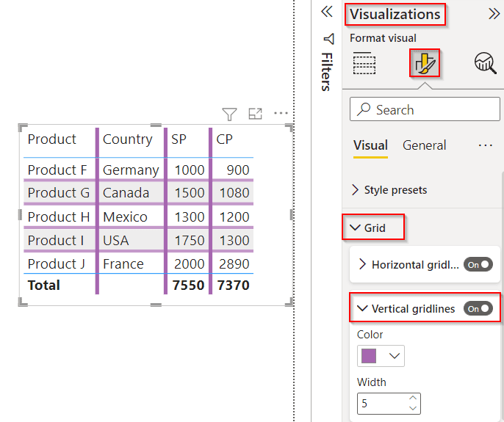The height and width of the screenshot is (422, 504).
Task: Sort by the Product column header
Action: click(x=51, y=139)
